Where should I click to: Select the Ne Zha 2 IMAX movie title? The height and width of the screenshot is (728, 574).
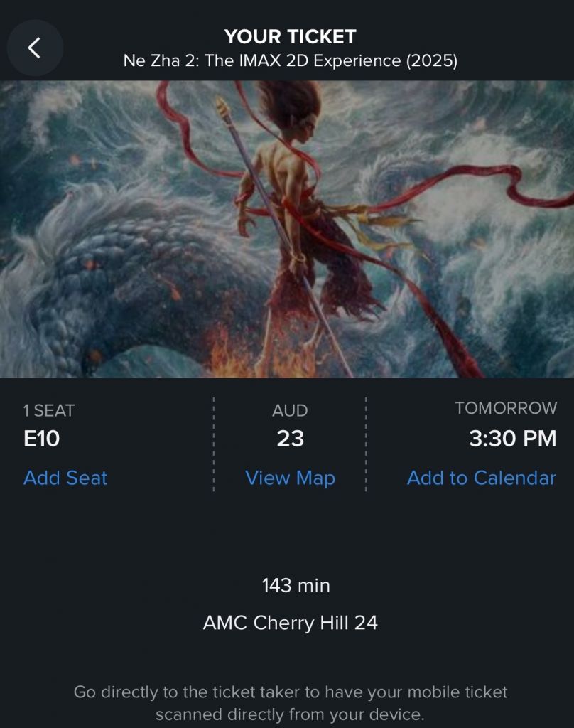pyautogui.click(x=290, y=61)
